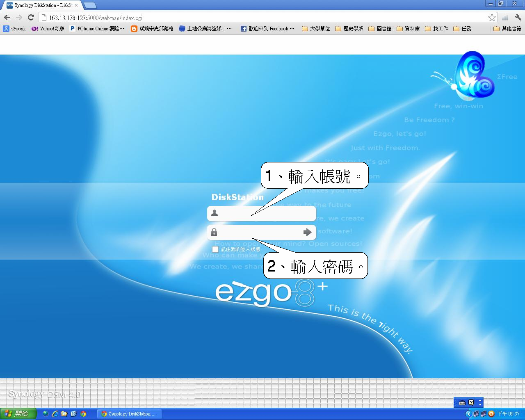Click the help icon on the language bar
Viewport: 525px width, 420px height.
point(471,403)
